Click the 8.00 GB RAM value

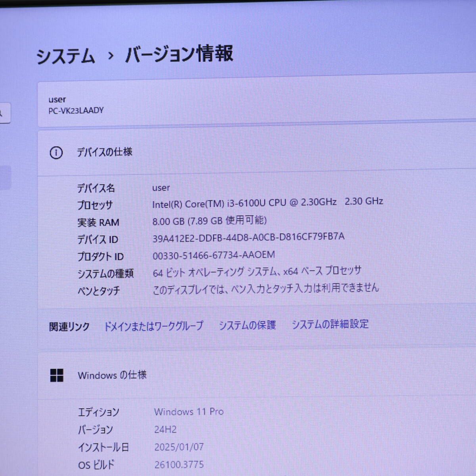[x=209, y=221]
